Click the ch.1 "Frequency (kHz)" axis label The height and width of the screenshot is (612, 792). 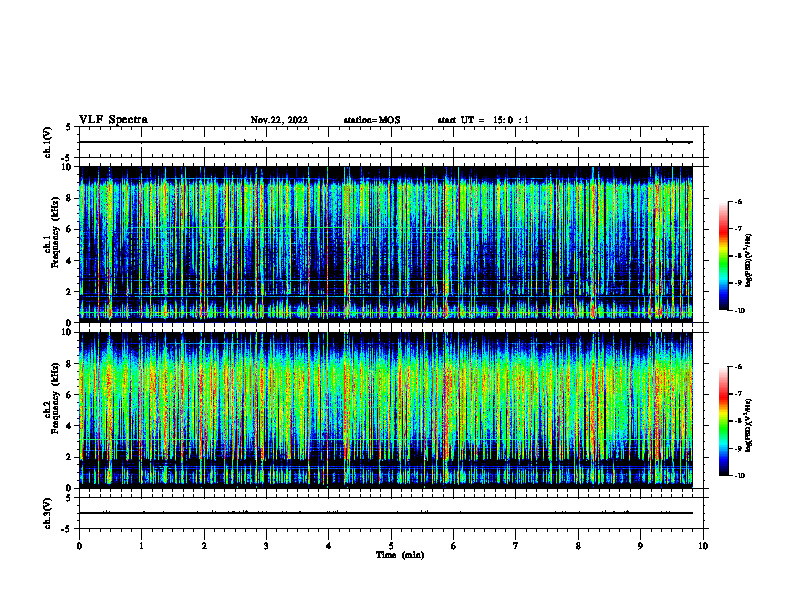click(56, 233)
